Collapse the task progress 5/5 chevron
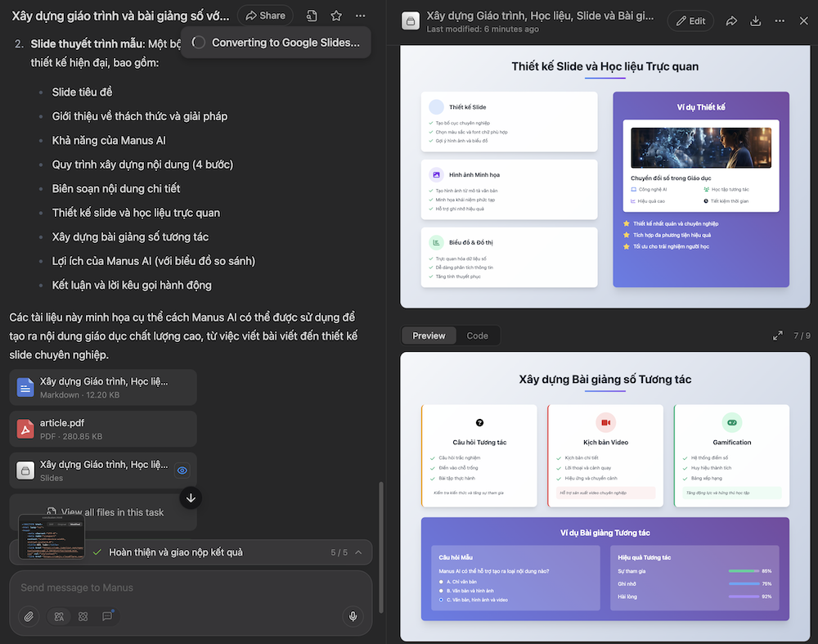This screenshot has width=818, height=644. point(358,552)
